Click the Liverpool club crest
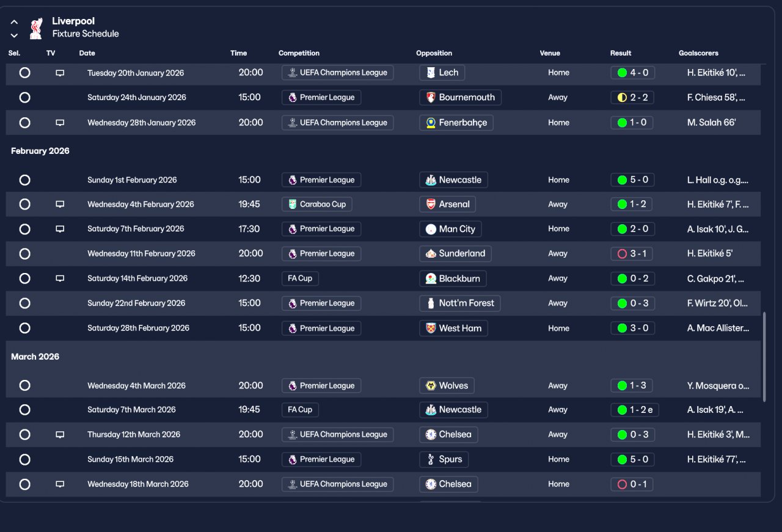This screenshot has height=532, width=782. click(x=36, y=28)
